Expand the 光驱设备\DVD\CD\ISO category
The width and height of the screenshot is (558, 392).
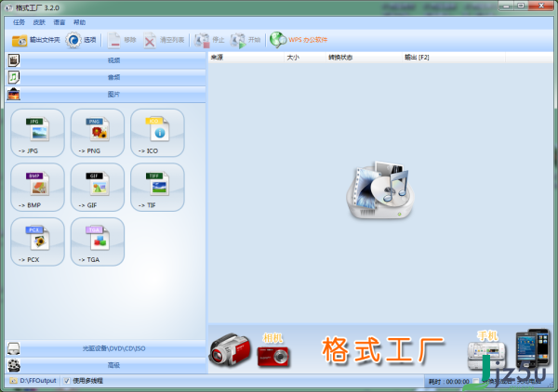[x=106, y=348]
